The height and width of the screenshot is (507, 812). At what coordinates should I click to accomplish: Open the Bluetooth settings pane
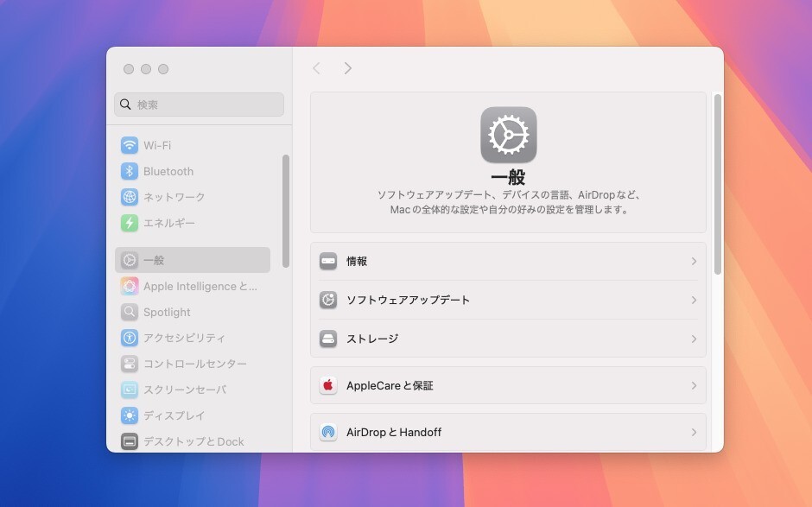point(193,171)
